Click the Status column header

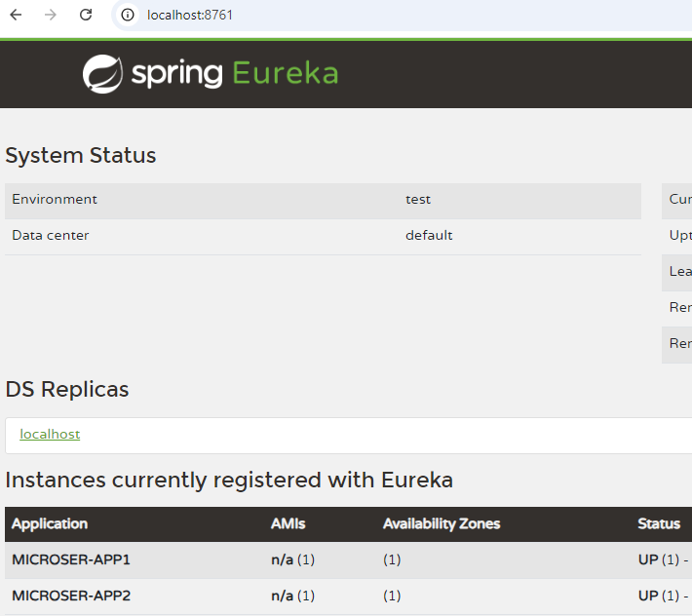coord(659,523)
